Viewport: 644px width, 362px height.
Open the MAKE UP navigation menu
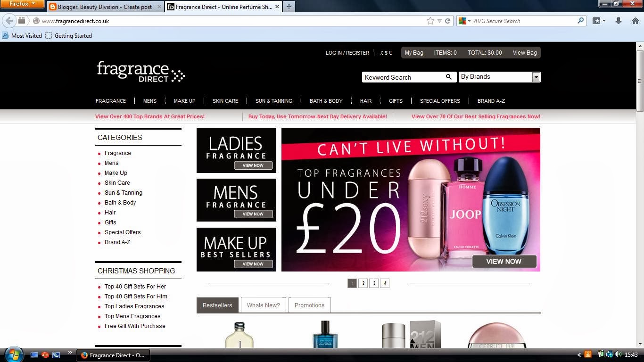point(184,101)
